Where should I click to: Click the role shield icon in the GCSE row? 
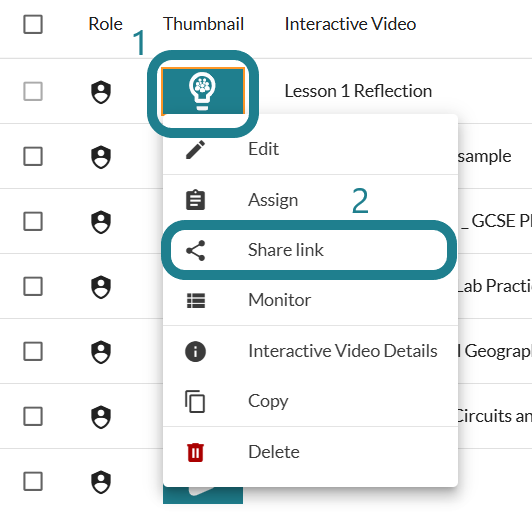[x=101, y=222]
